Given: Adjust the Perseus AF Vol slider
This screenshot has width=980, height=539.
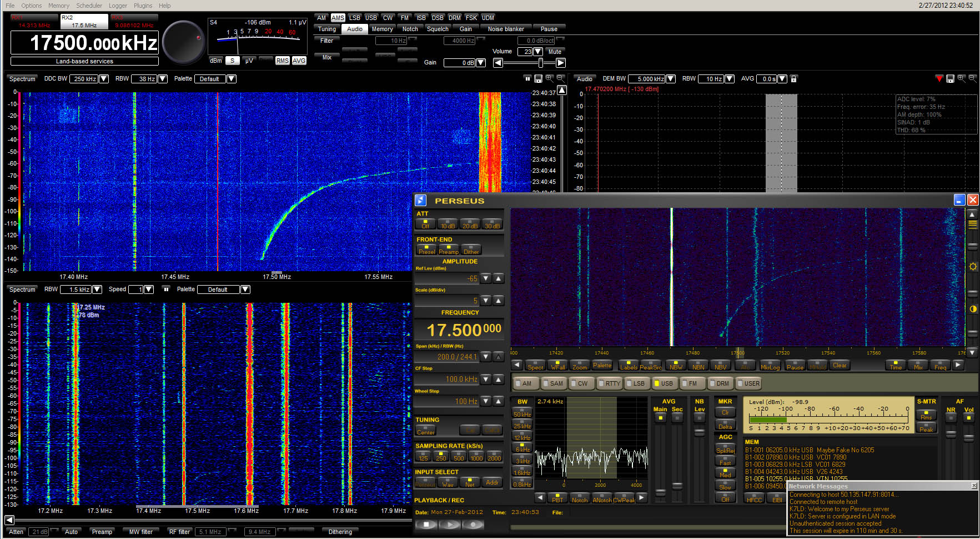Looking at the screenshot, I should (x=969, y=438).
